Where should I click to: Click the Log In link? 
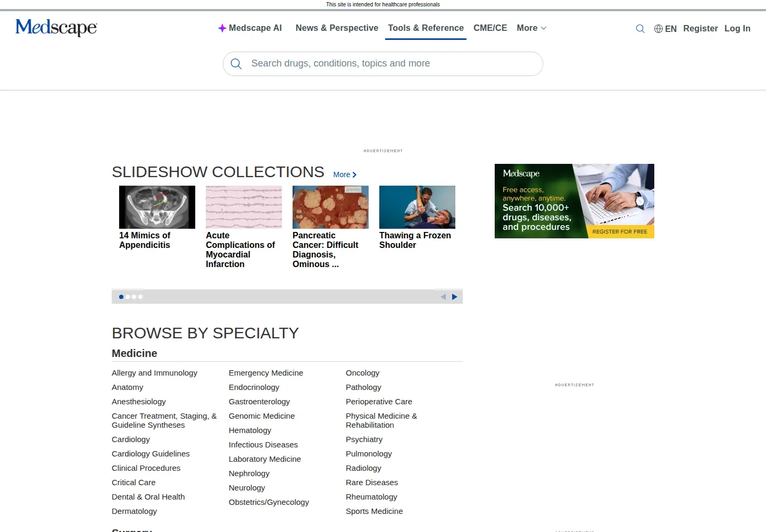pos(737,29)
